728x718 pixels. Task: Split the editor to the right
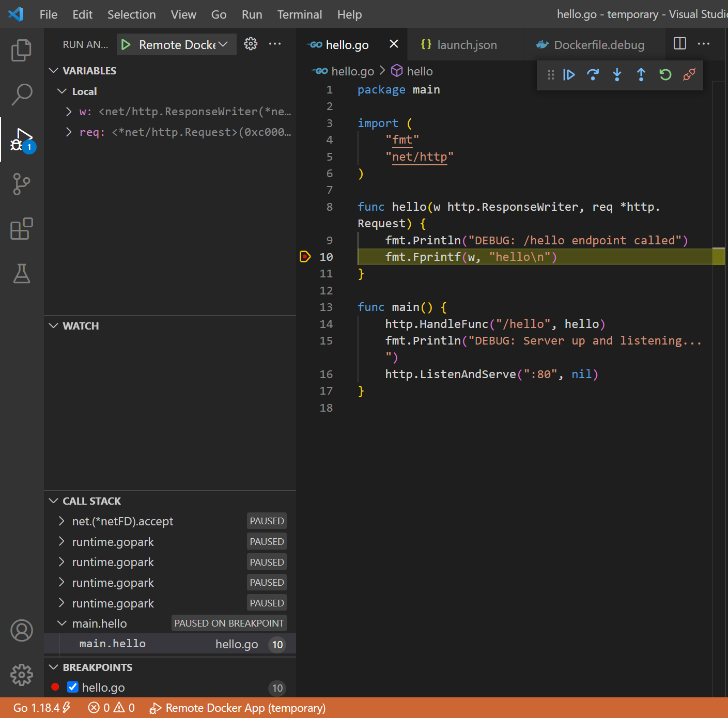pos(680,43)
